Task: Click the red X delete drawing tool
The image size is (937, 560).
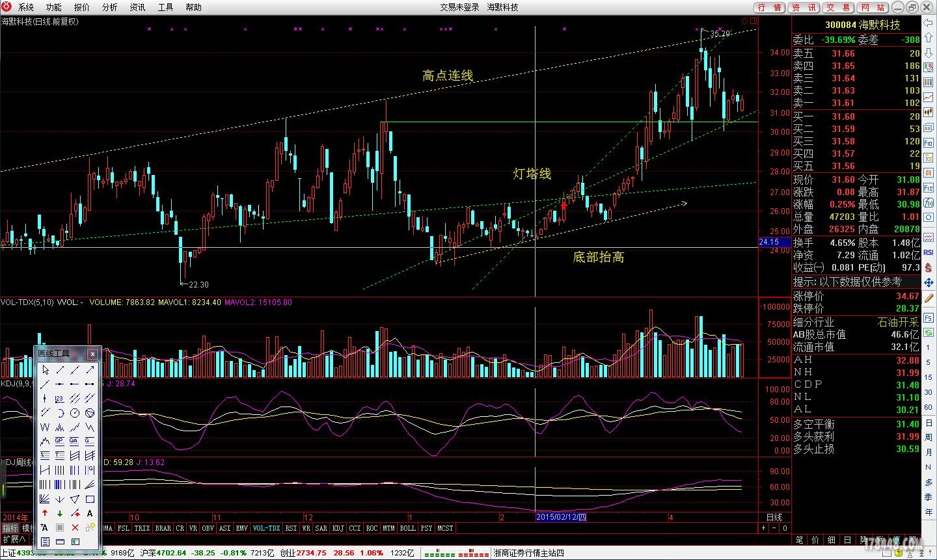Action: (75, 527)
